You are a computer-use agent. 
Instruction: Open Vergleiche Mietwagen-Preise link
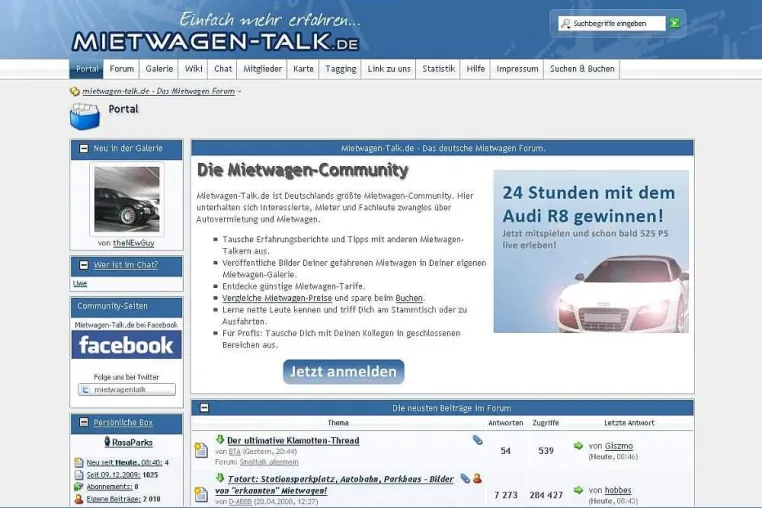(277, 298)
